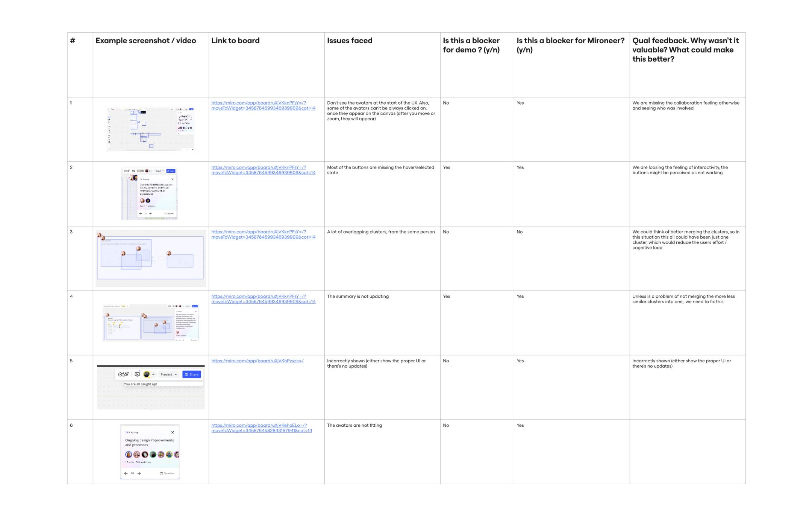Image resolution: width=812 pixels, height=508 pixels.
Task: Open the uXjVKhPzyzc board link in row 5
Action: pyautogui.click(x=258, y=361)
